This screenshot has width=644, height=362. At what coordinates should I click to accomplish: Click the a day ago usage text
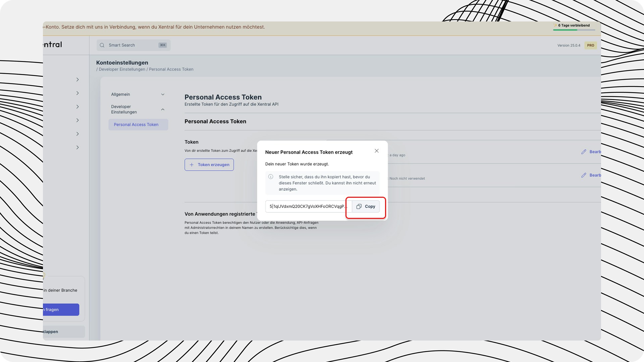pos(397,155)
